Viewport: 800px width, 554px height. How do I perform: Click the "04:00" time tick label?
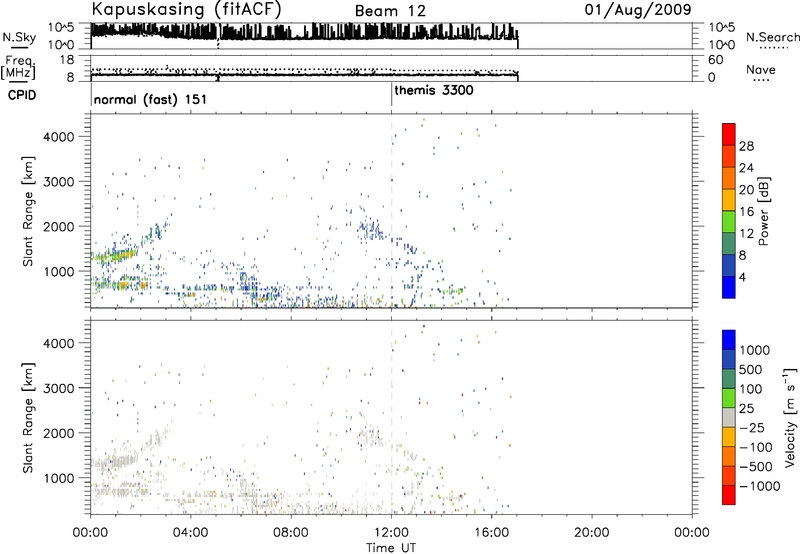[x=191, y=533]
